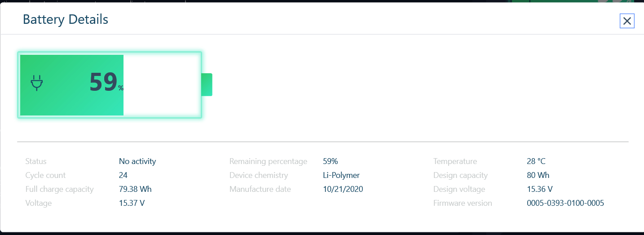Click the 80 Wh design capacity value
This screenshot has height=235, width=644.
tap(538, 175)
